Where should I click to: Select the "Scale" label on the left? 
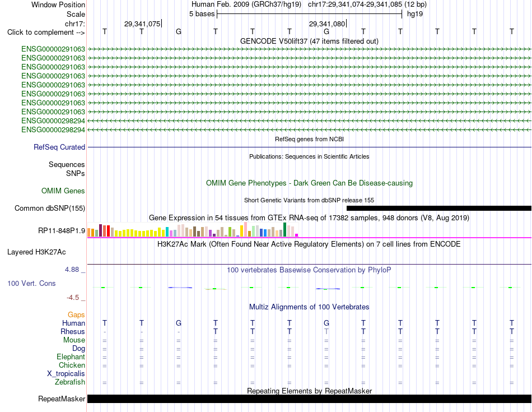click(76, 14)
